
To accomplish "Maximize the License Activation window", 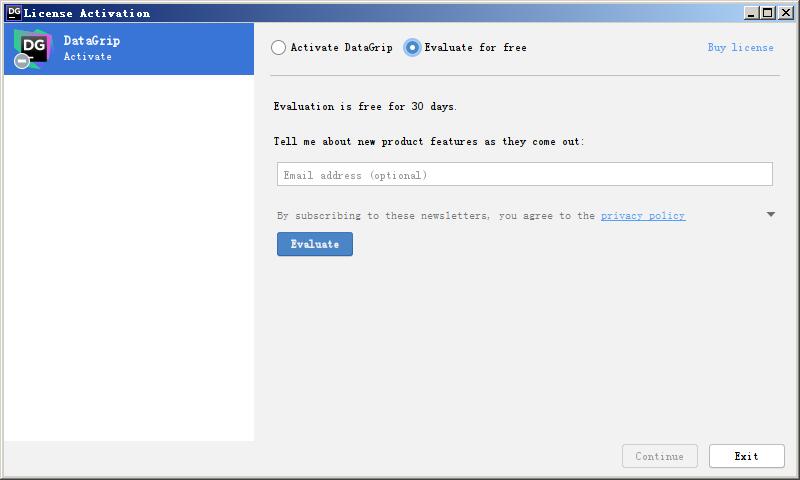I will click(x=767, y=13).
